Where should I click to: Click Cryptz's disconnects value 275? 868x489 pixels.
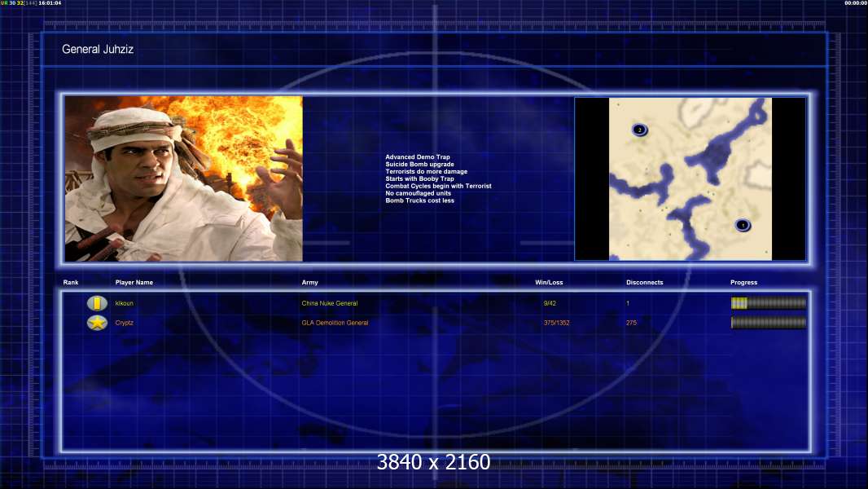(631, 323)
